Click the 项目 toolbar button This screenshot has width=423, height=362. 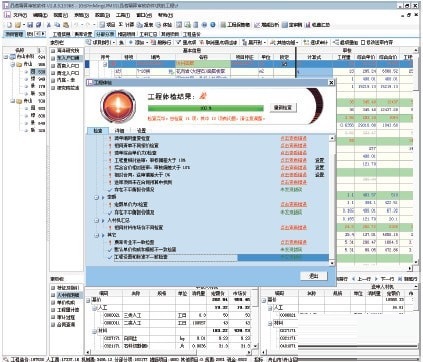coord(107,25)
